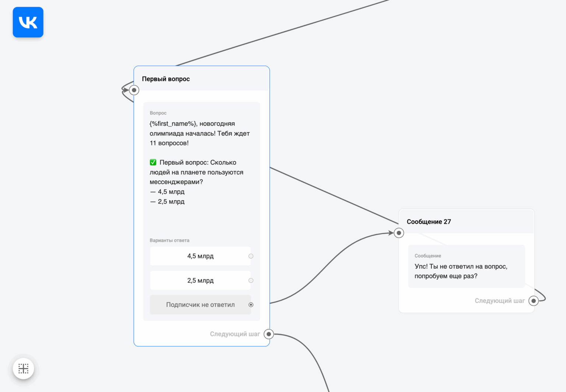
Task: Click Следующий шаг label in Сообщение 27
Action: click(x=499, y=301)
